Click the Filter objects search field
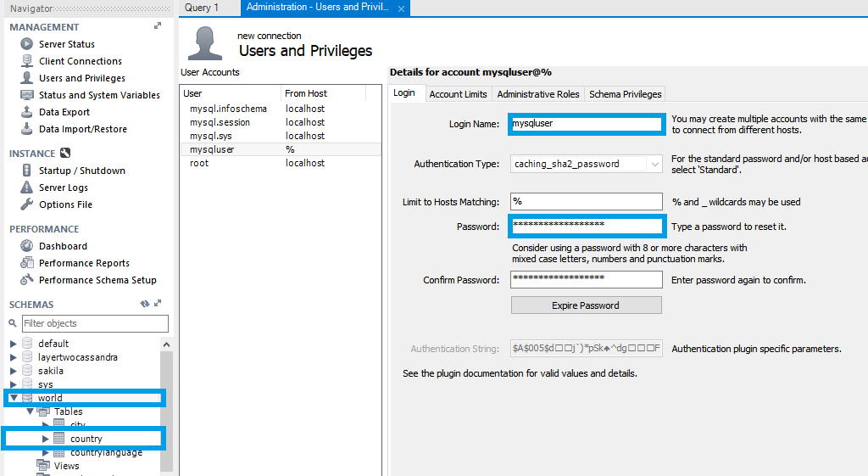The width and height of the screenshot is (868, 476). pos(95,323)
